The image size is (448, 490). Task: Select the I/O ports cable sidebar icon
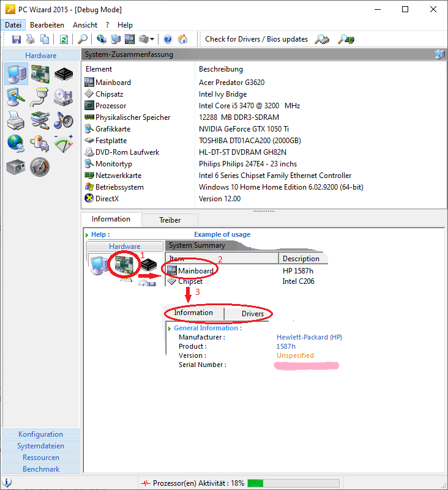pos(39,97)
